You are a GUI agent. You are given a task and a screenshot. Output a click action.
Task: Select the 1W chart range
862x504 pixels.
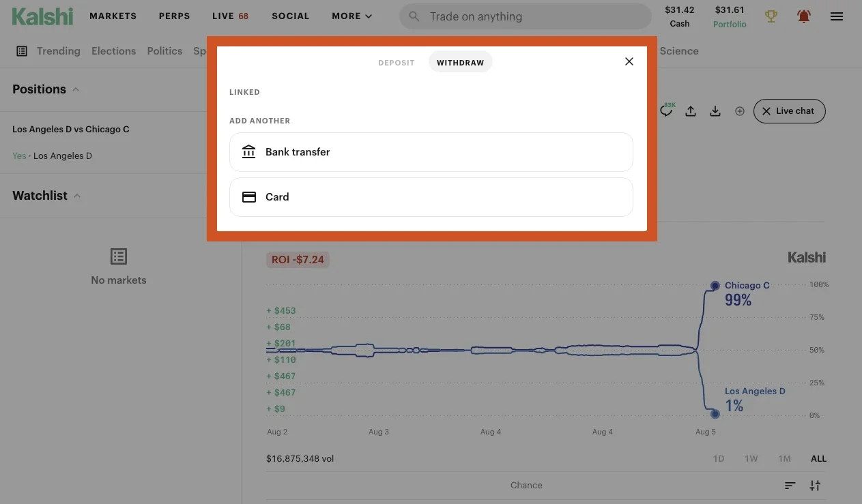point(751,458)
